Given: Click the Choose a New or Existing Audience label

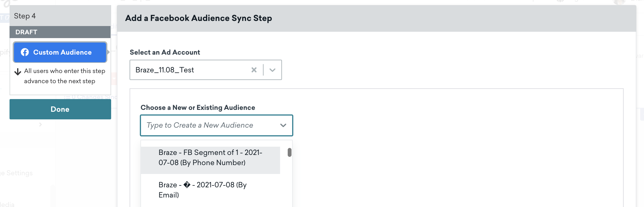Looking at the screenshot, I should [x=198, y=108].
